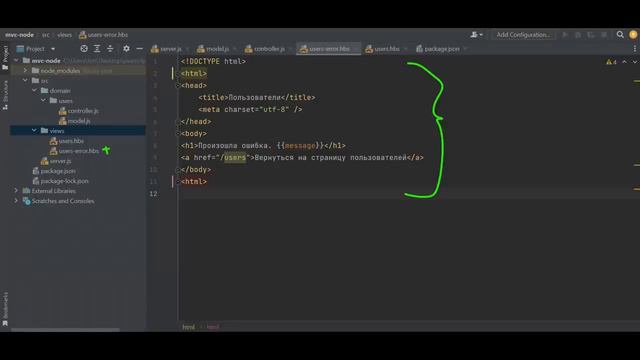Click the Expand All icon in Project panel

tap(97, 49)
